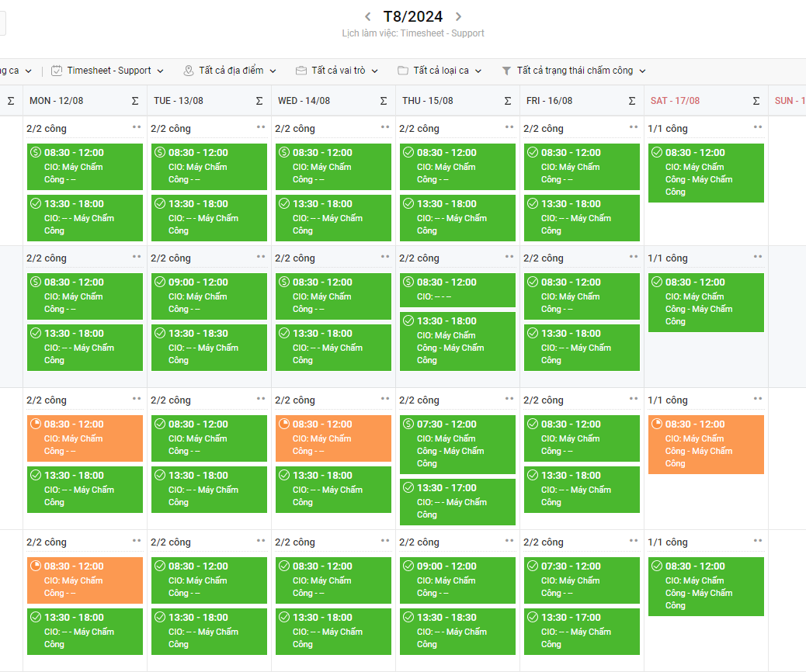Viewport: 806px width, 672px height.
Task: Open the partially visible 'ng ca' dropdown chevron
Action: click(28, 71)
